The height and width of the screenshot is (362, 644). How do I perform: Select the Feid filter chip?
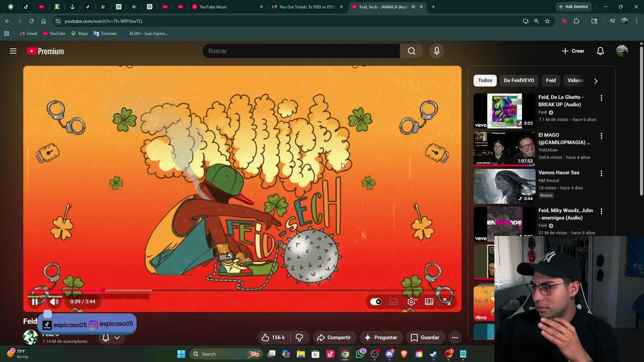551,80
